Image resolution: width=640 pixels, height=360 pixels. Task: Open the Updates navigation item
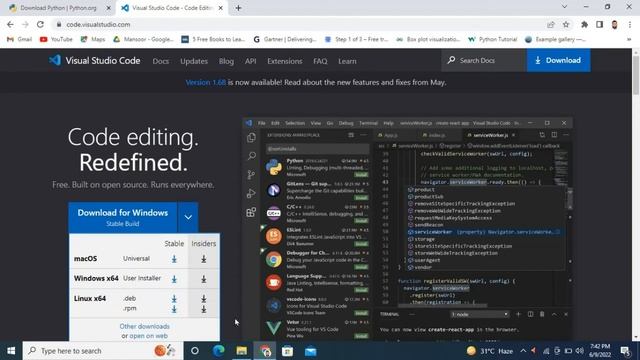194,61
